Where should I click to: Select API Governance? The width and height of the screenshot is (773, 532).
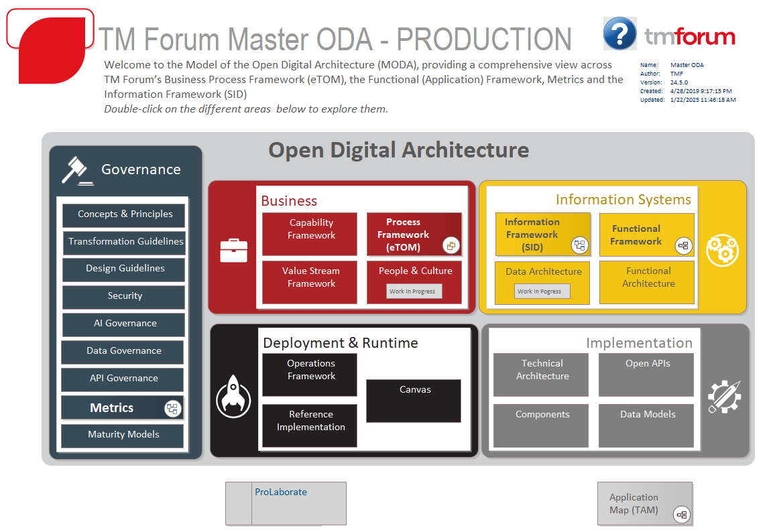pyautogui.click(x=122, y=380)
